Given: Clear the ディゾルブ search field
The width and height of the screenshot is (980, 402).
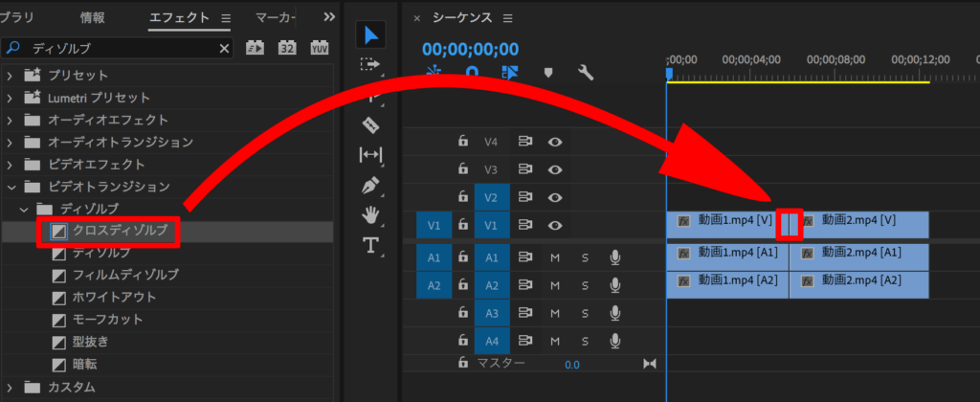Looking at the screenshot, I should pos(225,48).
